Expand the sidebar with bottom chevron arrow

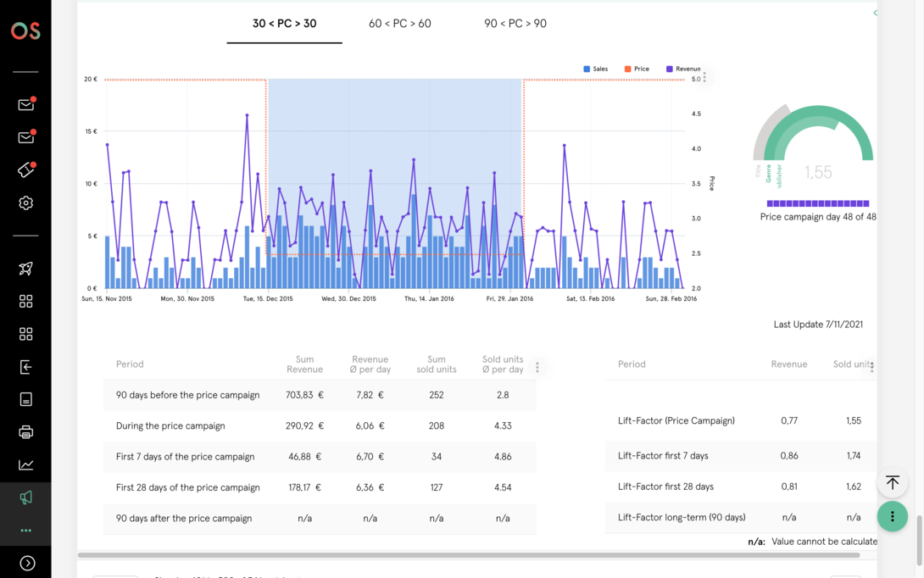27,563
